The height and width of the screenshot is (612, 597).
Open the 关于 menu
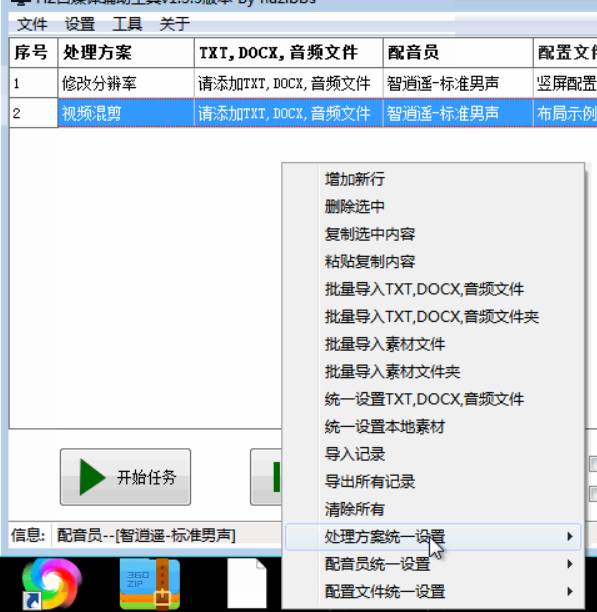[174, 24]
